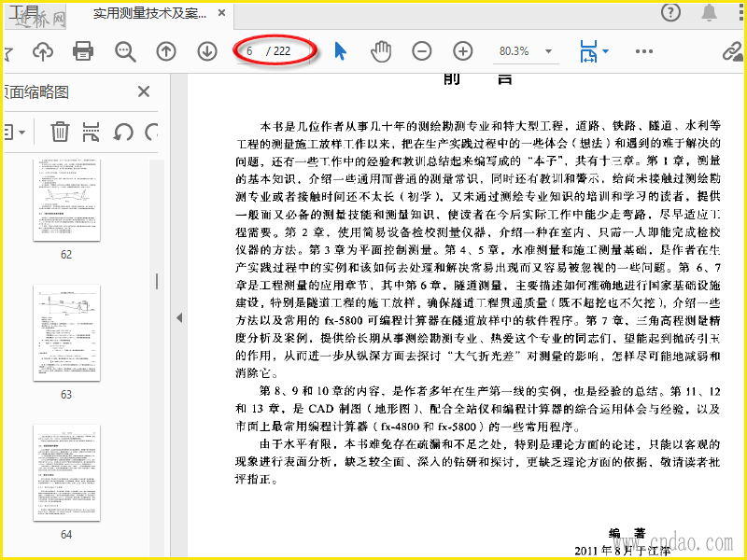
Task: Click the share link icon
Action: [x=732, y=51]
